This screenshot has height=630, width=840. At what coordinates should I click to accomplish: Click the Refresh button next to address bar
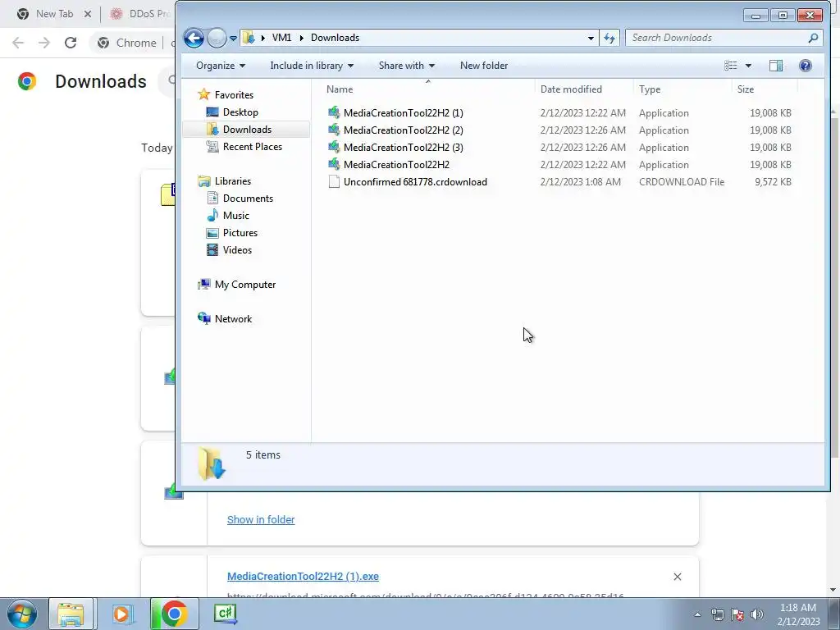pyautogui.click(x=609, y=38)
